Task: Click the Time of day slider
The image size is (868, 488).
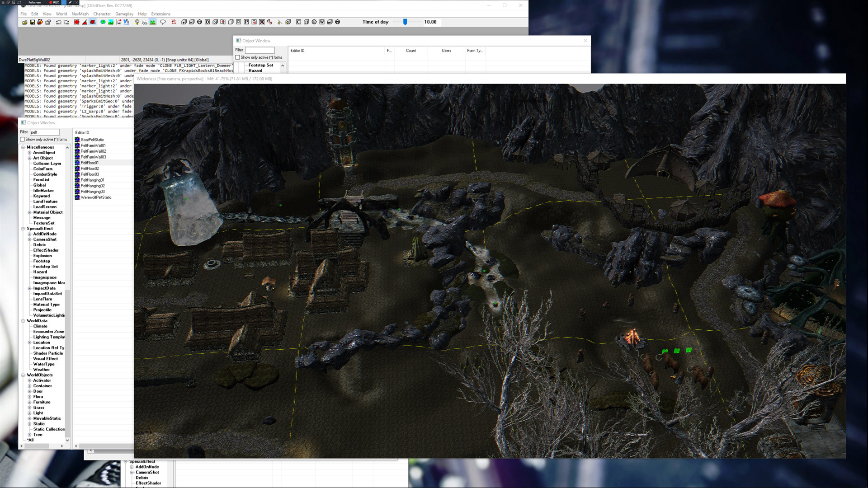Action: coord(405,22)
